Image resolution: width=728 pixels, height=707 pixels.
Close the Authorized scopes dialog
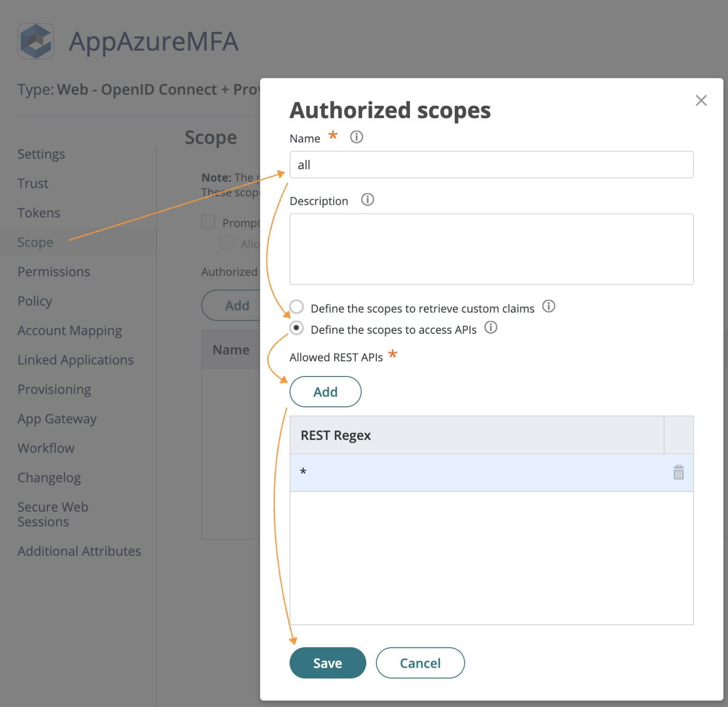tap(701, 101)
